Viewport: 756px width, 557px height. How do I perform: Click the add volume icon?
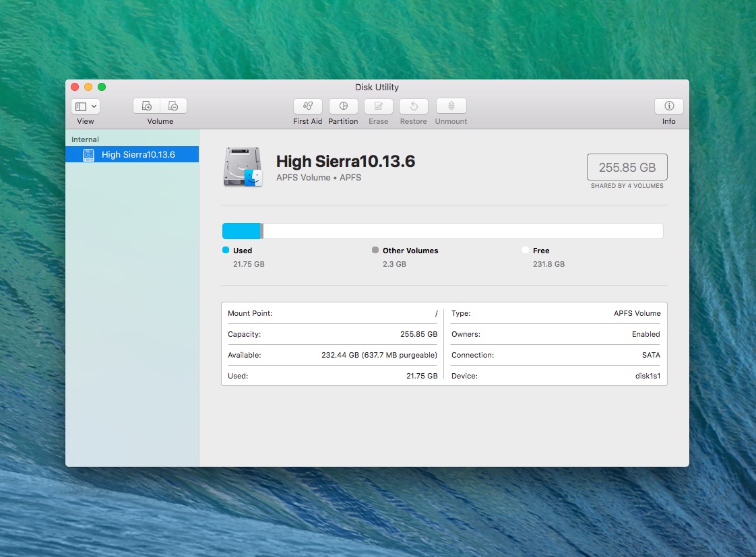tap(147, 106)
